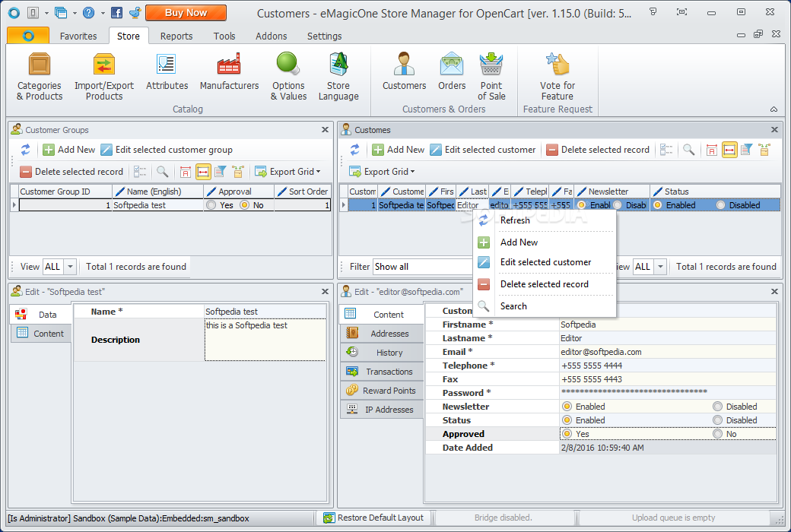Click the Restore Default Layout icon
This screenshot has height=532, width=791.
click(x=329, y=518)
